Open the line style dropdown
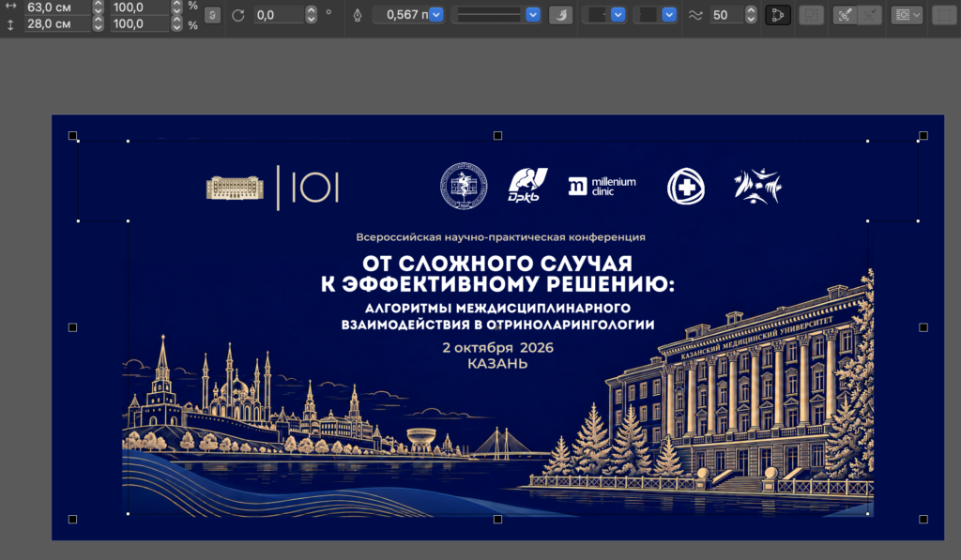The image size is (961, 560). pyautogui.click(x=533, y=15)
